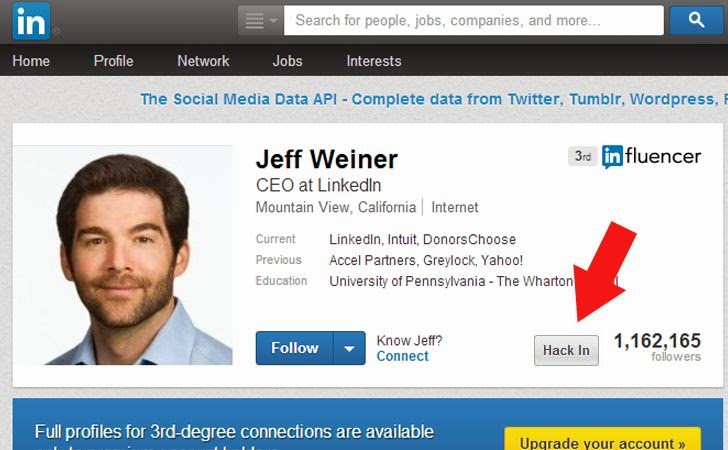
Task: Click the magnifying glass search button
Action: coord(696,20)
